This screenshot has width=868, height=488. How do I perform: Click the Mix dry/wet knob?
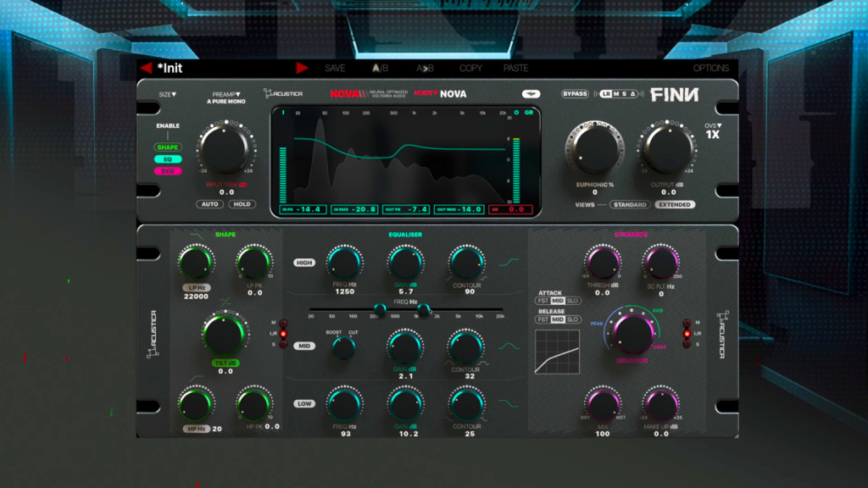click(603, 405)
